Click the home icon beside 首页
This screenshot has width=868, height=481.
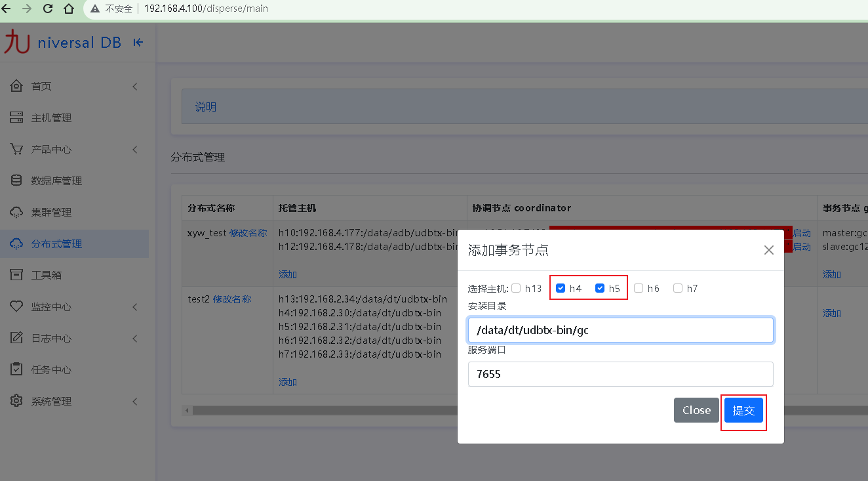17,86
